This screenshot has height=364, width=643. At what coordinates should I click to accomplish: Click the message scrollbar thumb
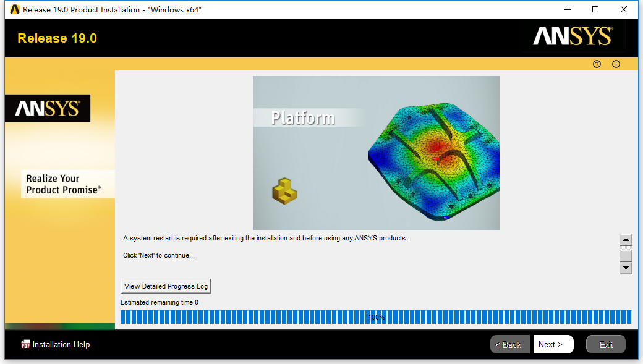coord(626,255)
